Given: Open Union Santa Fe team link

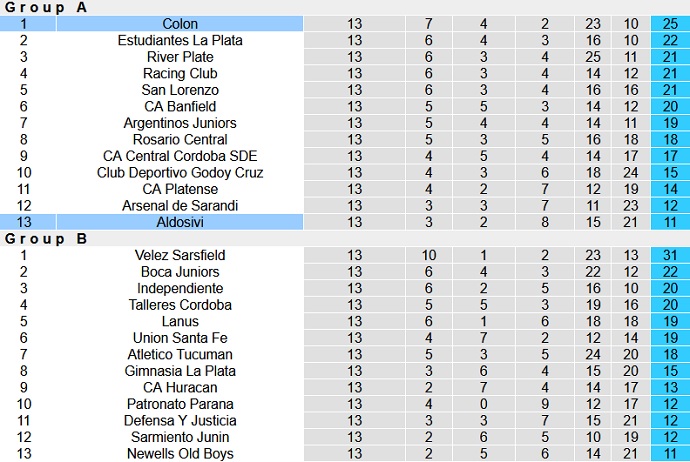Looking at the screenshot, I should [180, 338].
